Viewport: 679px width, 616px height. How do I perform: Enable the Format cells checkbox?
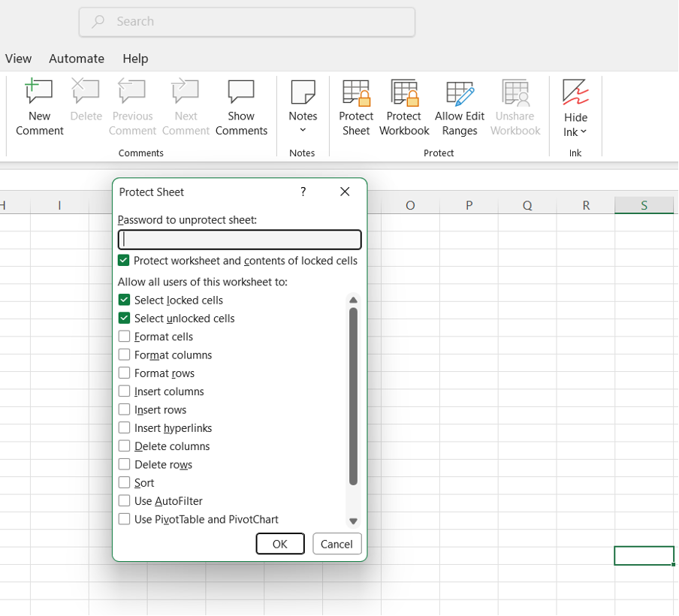125,337
